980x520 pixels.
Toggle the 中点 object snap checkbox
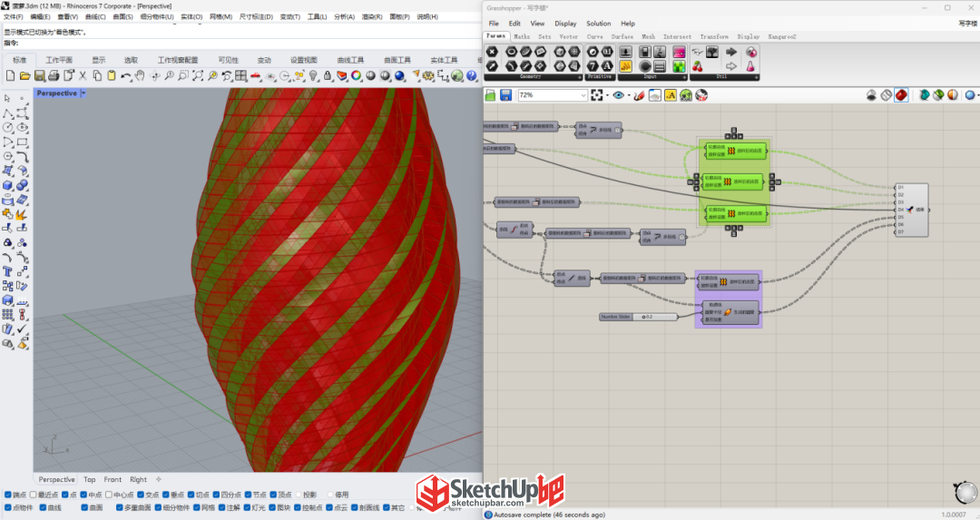click(x=83, y=495)
